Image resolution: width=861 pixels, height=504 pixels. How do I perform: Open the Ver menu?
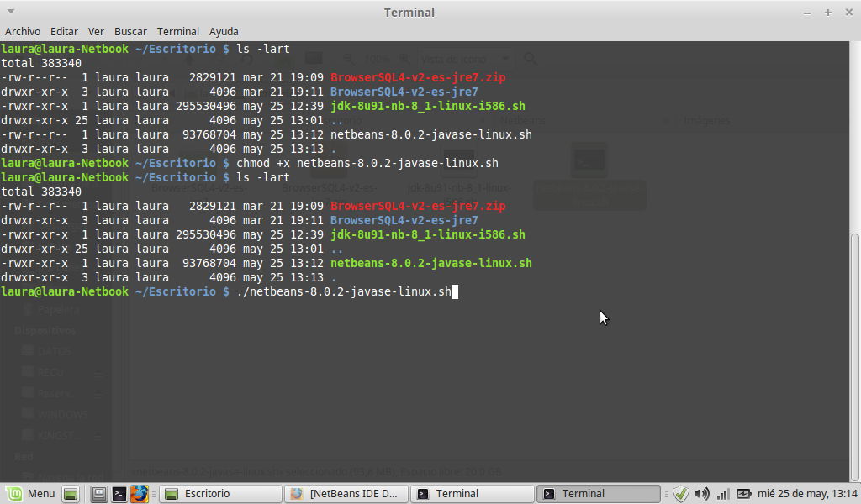tap(96, 31)
